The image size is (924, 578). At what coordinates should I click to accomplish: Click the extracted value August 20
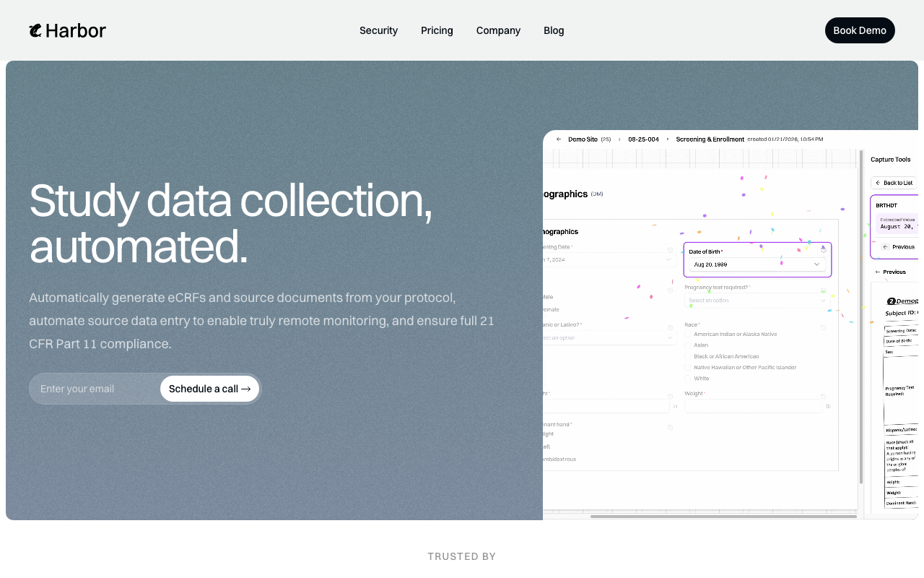(x=898, y=226)
